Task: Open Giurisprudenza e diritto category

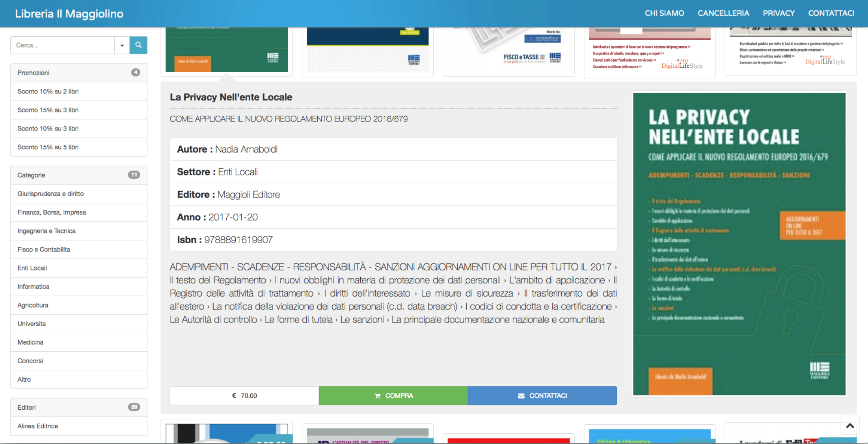Action: (79, 194)
